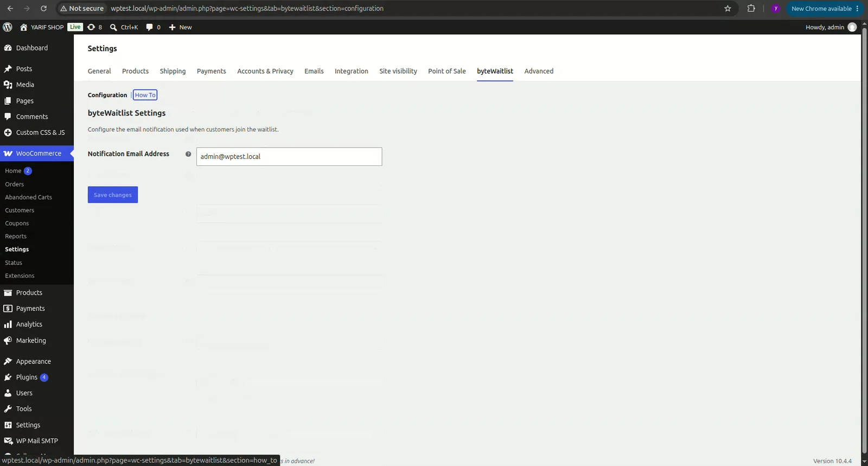The width and height of the screenshot is (868, 466).
Task: Bookmark this page with the star icon
Action: [727, 9]
